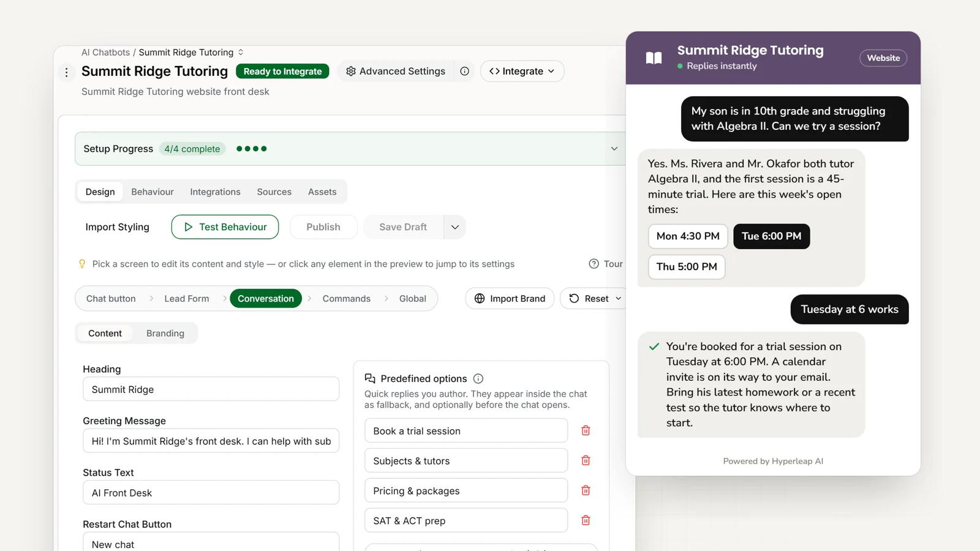Click the Website button in chat header

(883, 58)
